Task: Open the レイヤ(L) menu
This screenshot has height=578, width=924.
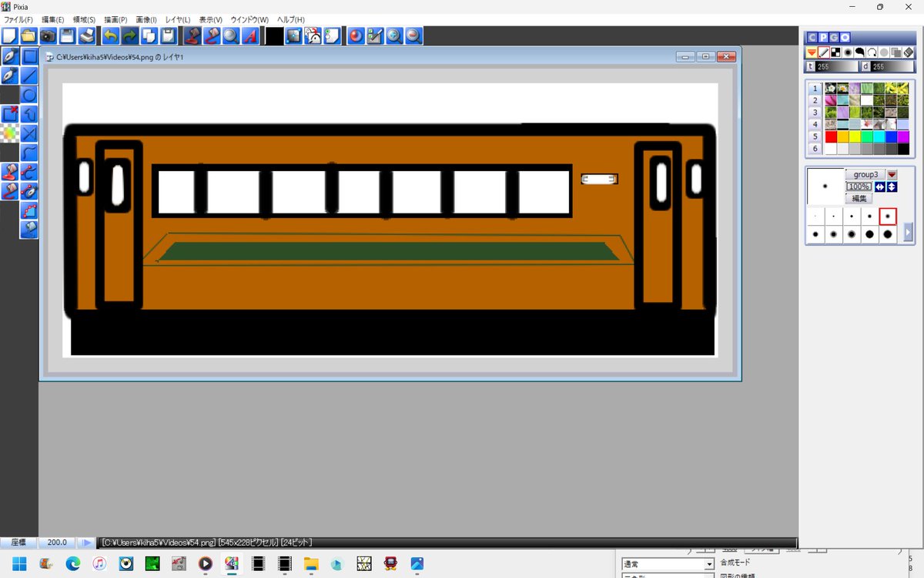Action: click(x=178, y=19)
